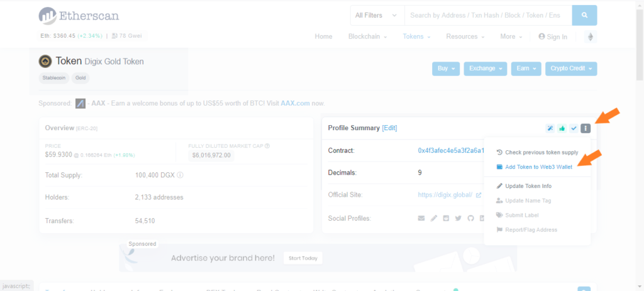The width and height of the screenshot is (644, 291).
Task: Click the 54,510 transfers value
Action: [145, 221]
